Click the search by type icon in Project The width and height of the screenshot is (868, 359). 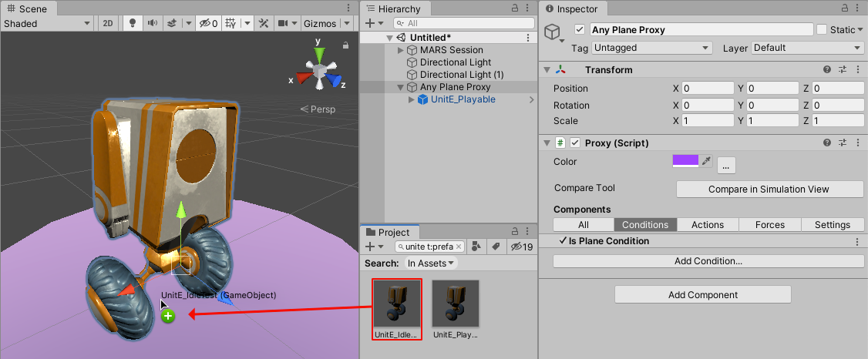[x=477, y=247]
